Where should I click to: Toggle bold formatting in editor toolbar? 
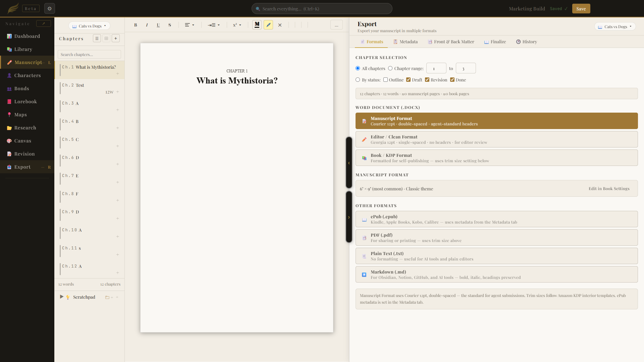(x=136, y=25)
